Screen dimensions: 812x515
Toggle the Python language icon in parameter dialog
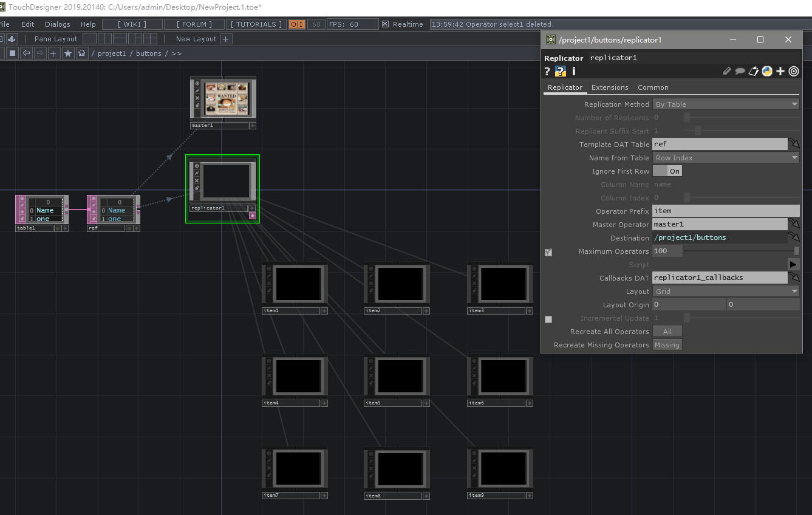(x=767, y=71)
